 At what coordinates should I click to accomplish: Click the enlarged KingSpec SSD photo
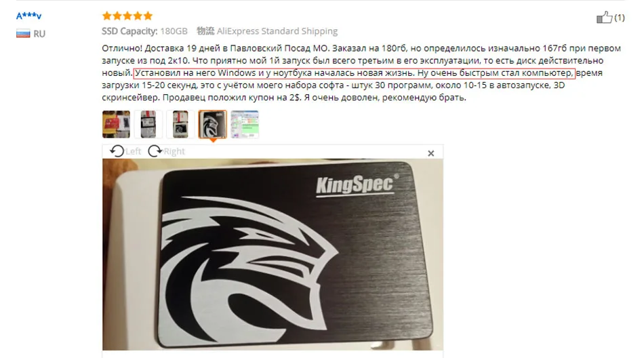coord(273,254)
